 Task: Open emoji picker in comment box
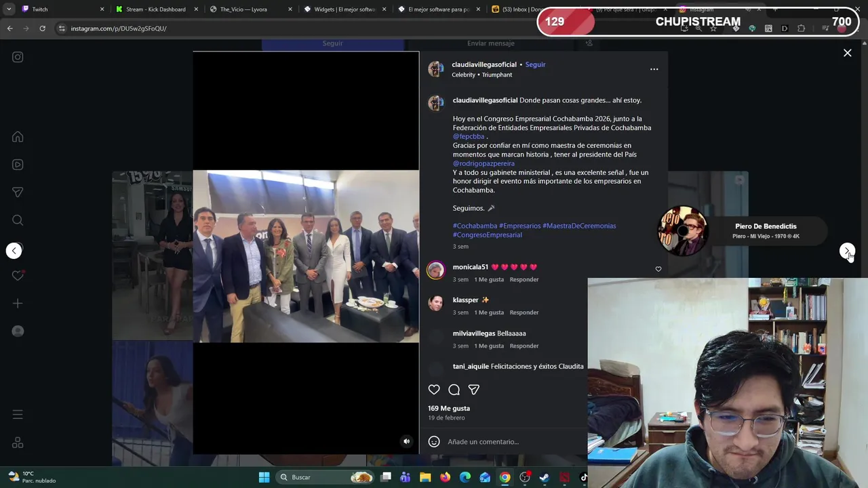434,442
